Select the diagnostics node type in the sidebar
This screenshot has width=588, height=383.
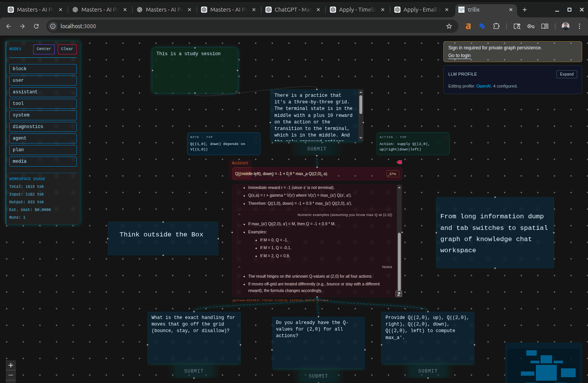click(x=42, y=127)
